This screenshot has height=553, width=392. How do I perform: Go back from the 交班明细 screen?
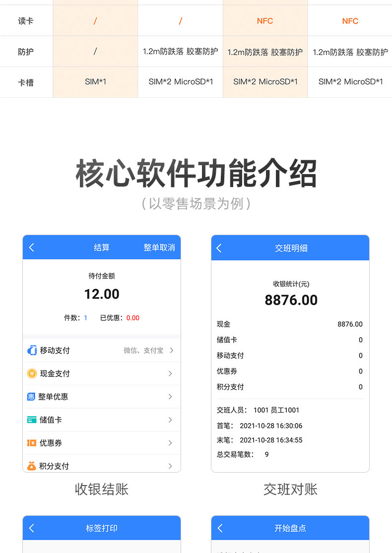pyautogui.click(x=219, y=248)
